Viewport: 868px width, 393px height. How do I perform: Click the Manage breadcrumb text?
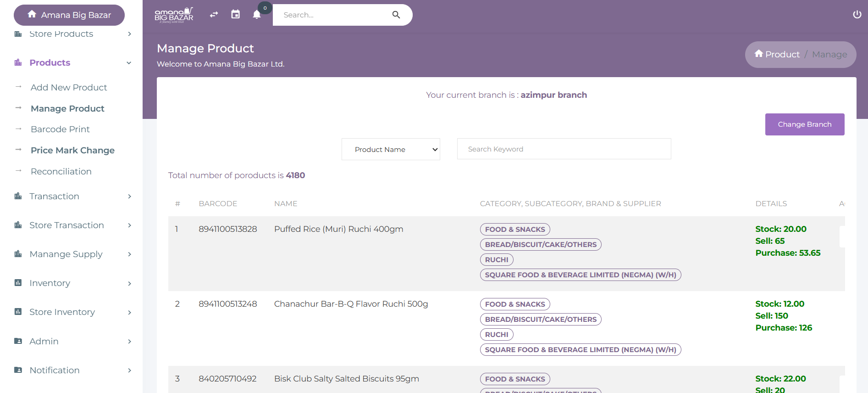(x=829, y=54)
